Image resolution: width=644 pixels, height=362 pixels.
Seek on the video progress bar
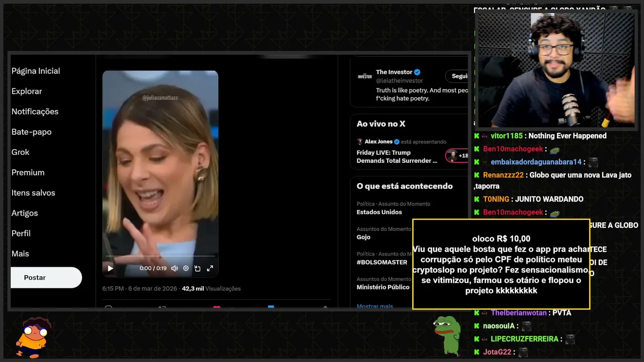[x=160, y=256]
